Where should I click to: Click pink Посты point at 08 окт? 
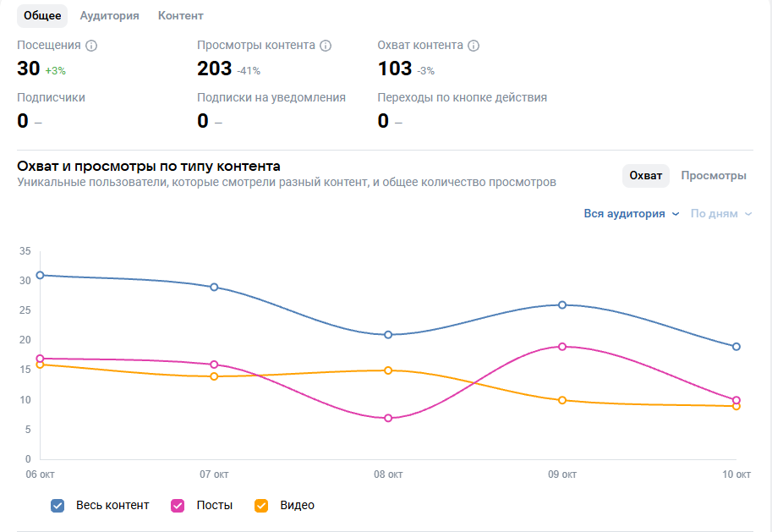388,418
